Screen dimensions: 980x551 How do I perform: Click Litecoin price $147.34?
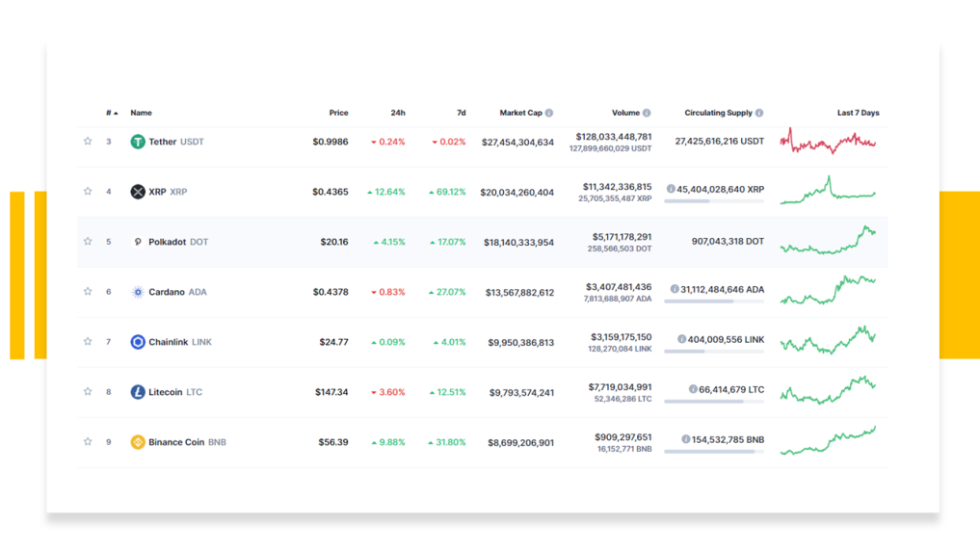[x=331, y=392]
